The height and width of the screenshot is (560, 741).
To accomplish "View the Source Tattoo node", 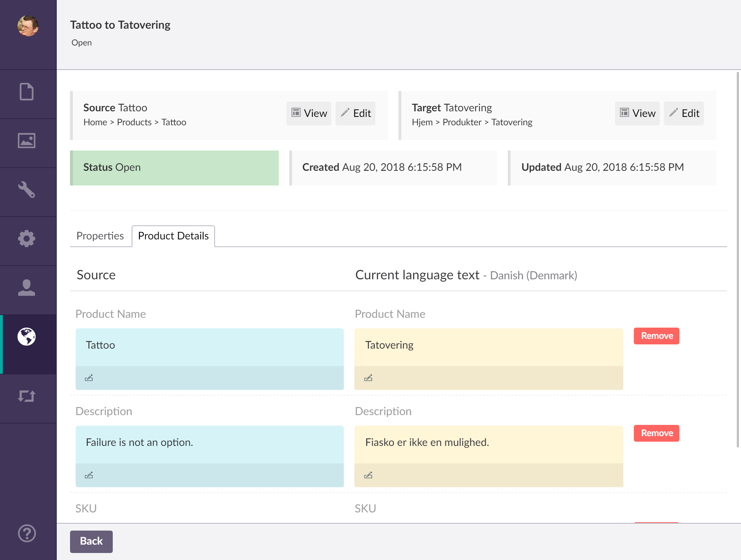I will click(309, 113).
